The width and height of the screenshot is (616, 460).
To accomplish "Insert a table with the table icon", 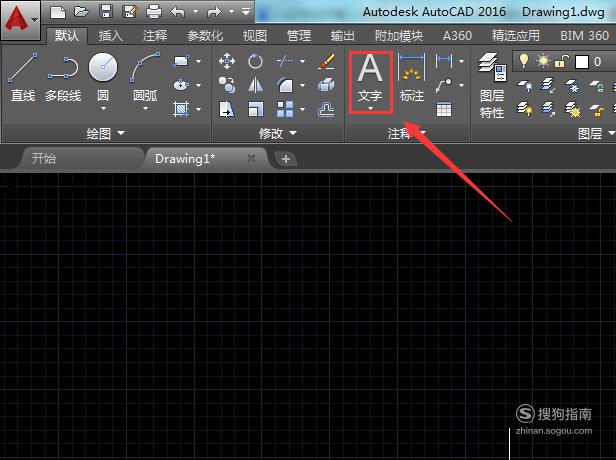I will point(444,110).
